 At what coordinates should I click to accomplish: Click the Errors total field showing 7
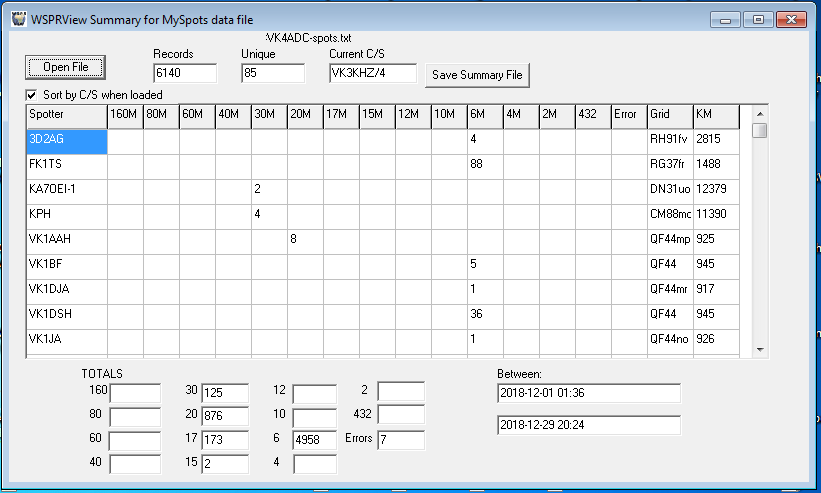(x=400, y=440)
